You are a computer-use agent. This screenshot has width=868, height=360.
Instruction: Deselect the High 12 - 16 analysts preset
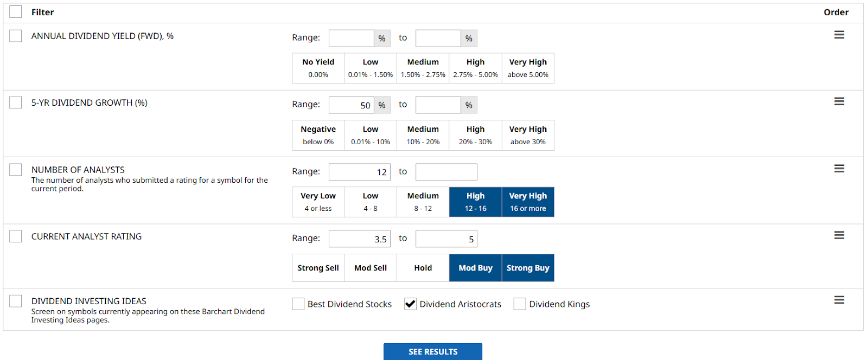click(475, 202)
